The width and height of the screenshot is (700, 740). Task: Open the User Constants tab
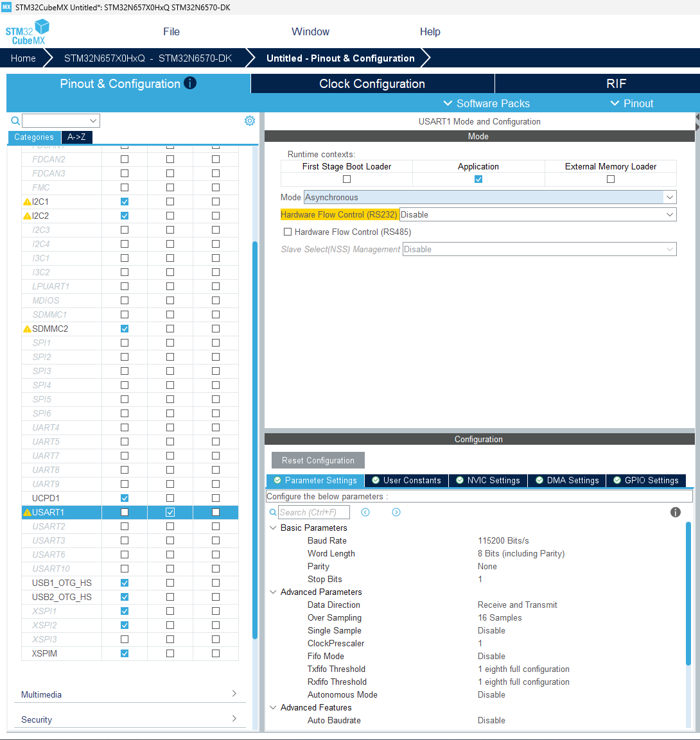point(407,481)
